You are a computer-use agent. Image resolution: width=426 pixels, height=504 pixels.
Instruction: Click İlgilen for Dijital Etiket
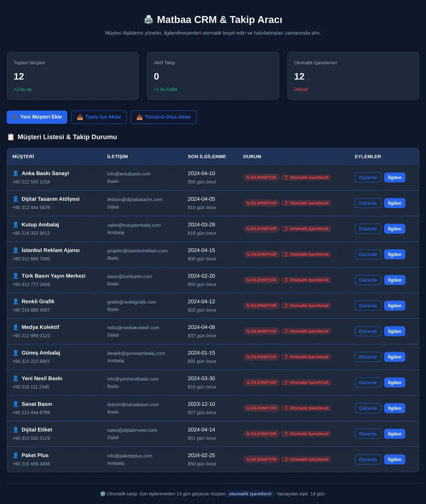pos(395,434)
